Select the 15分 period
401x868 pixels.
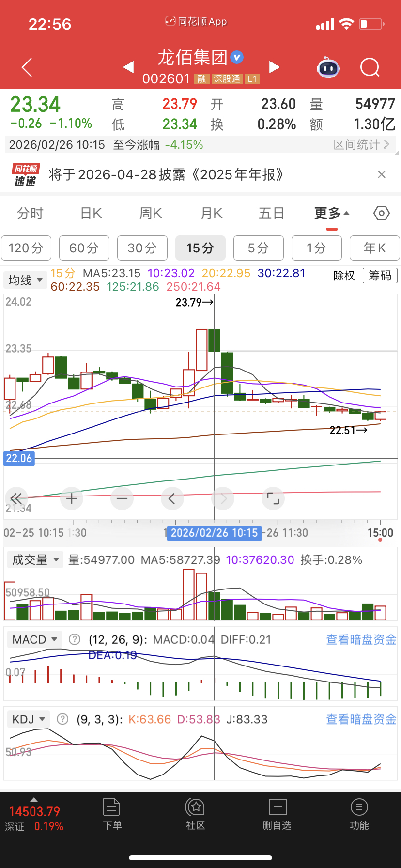coord(200,248)
